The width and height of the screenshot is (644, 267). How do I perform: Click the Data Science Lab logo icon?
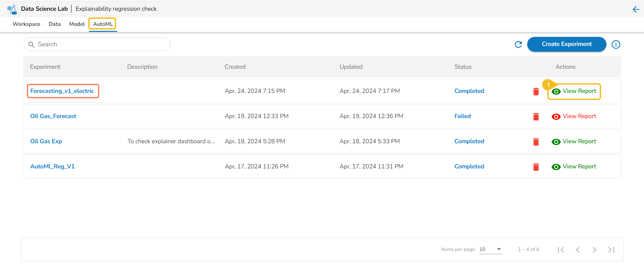coord(12,9)
